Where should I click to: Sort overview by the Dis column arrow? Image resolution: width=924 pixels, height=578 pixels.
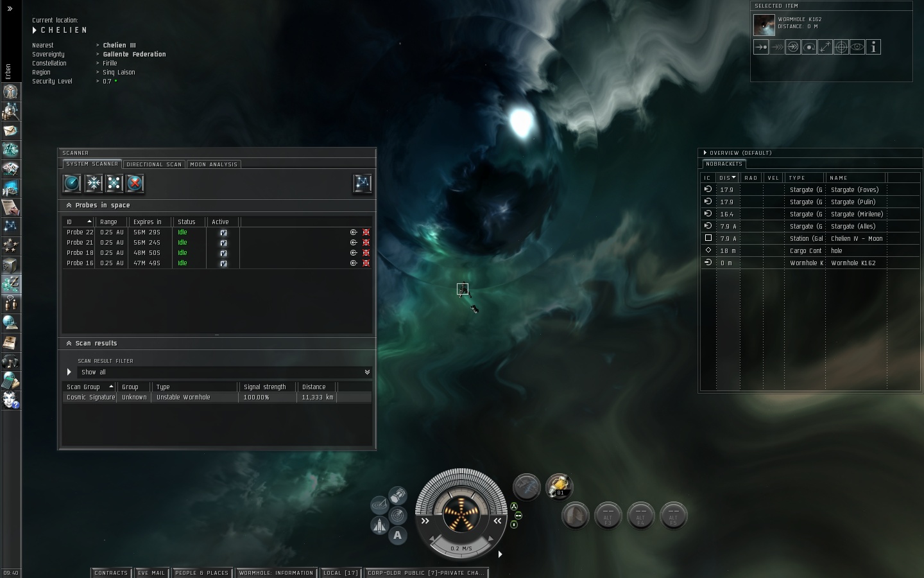click(x=734, y=178)
